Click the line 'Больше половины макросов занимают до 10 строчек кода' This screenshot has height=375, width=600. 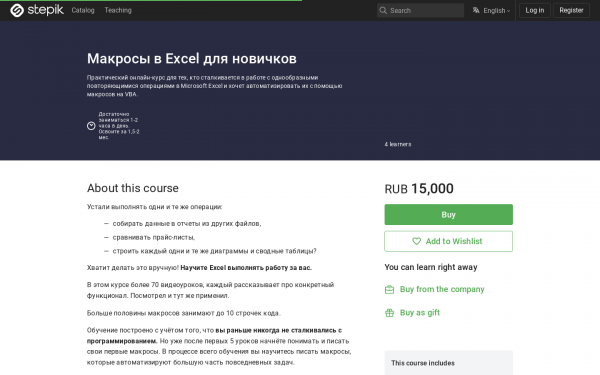184,313
